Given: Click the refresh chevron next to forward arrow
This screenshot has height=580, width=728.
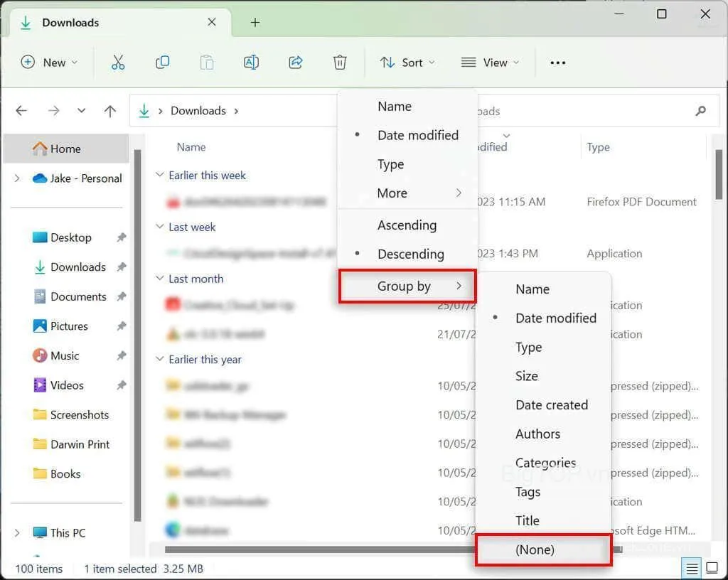Looking at the screenshot, I should click(81, 111).
